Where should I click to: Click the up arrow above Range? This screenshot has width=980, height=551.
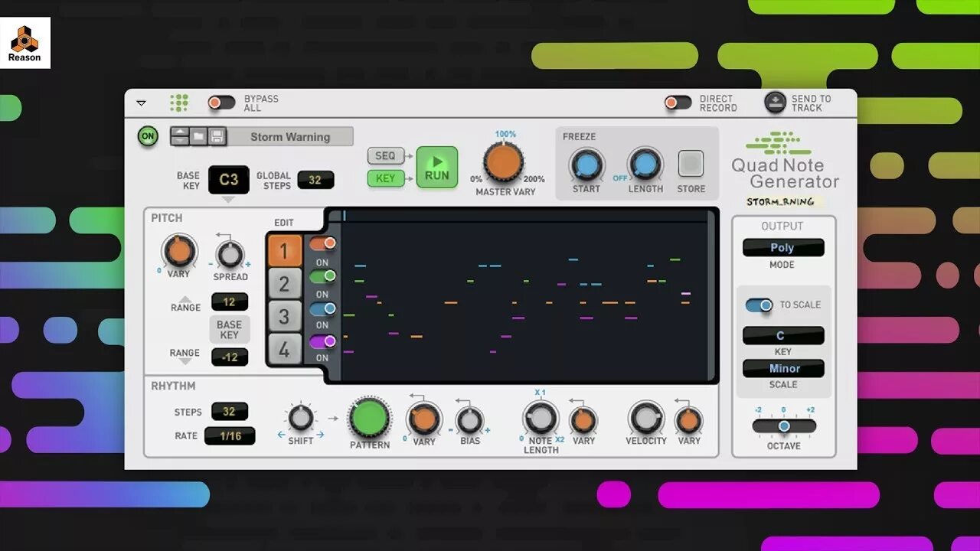click(x=185, y=298)
